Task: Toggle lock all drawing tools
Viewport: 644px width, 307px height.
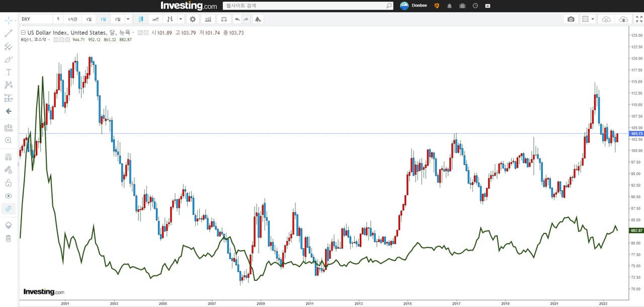Action: pos(9,183)
